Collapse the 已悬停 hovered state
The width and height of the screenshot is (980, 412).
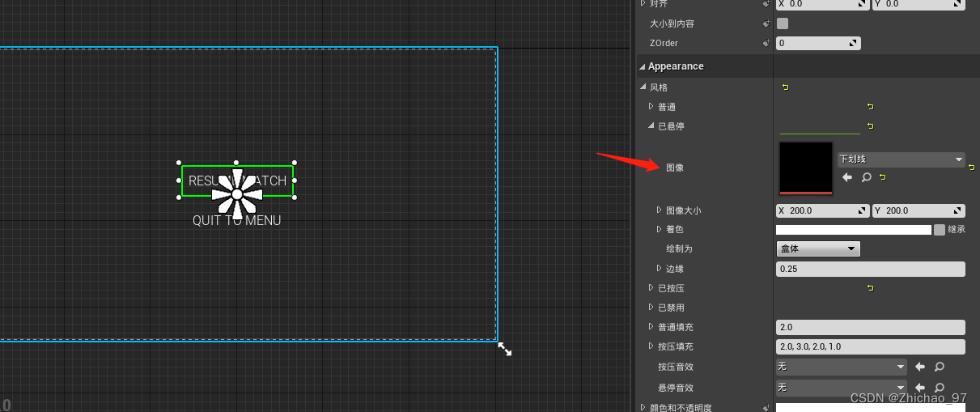651,125
